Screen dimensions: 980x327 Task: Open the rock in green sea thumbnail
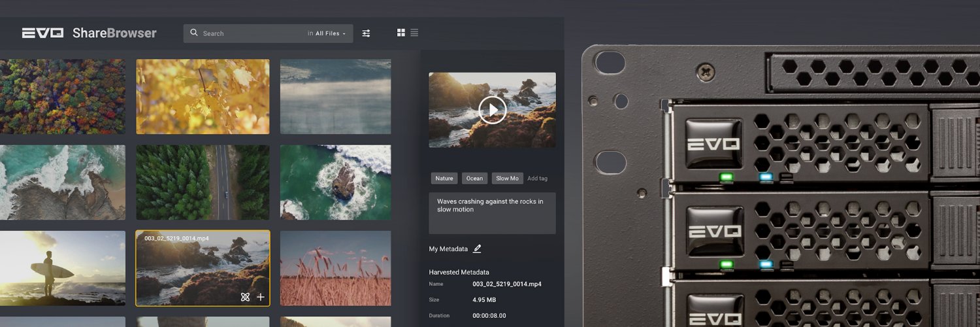click(336, 182)
